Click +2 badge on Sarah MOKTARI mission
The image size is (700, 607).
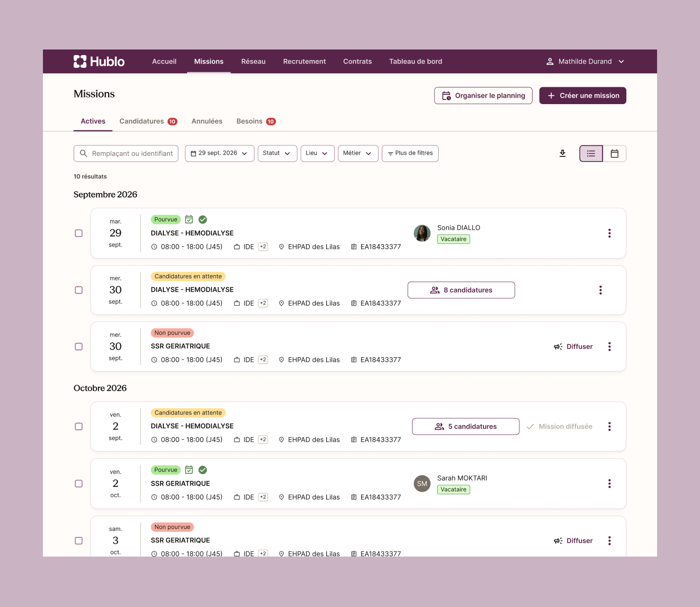click(263, 497)
